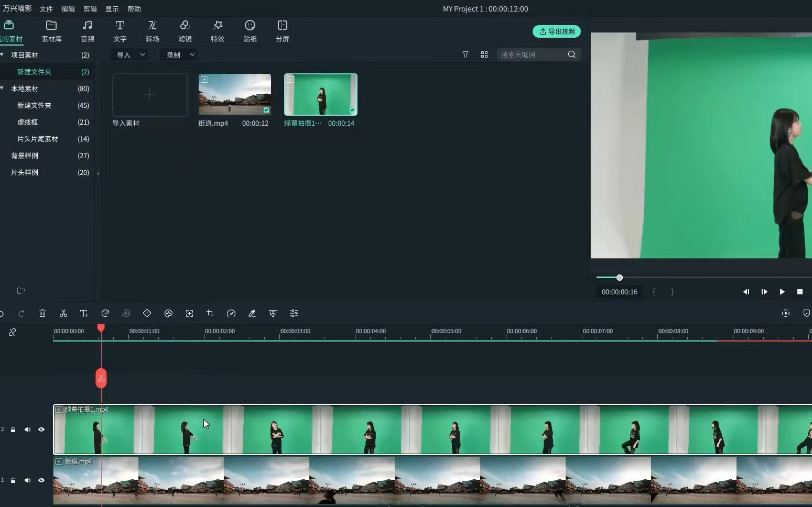Screen dimensions: 812x507
Task: Open the 贴纸 stickers panel
Action: (250, 31)
